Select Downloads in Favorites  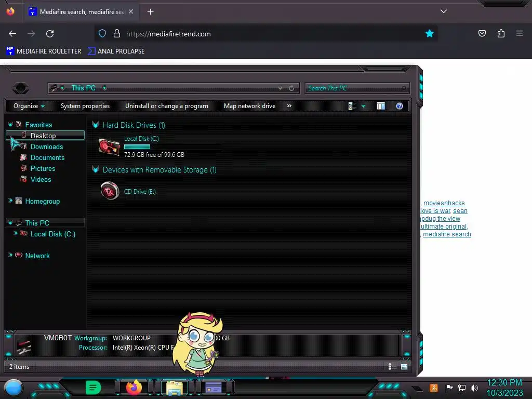(46, 147)
